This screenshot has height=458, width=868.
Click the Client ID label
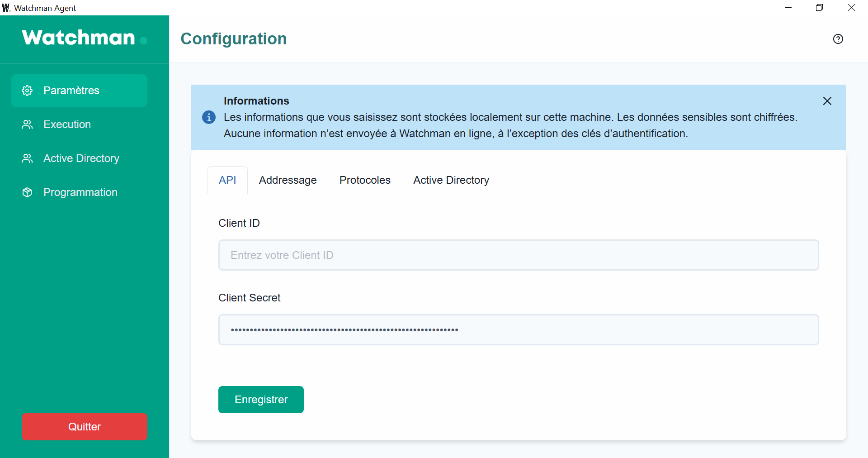(239, 223)
